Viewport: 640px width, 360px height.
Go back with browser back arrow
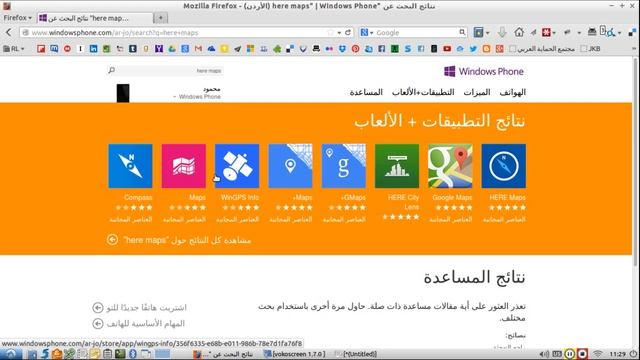pyautogui.click(x=9, y=32)
